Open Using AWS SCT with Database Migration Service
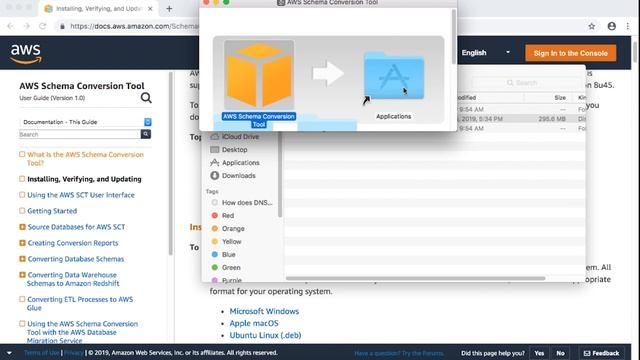The image size is (640, 360). [82, 332]
